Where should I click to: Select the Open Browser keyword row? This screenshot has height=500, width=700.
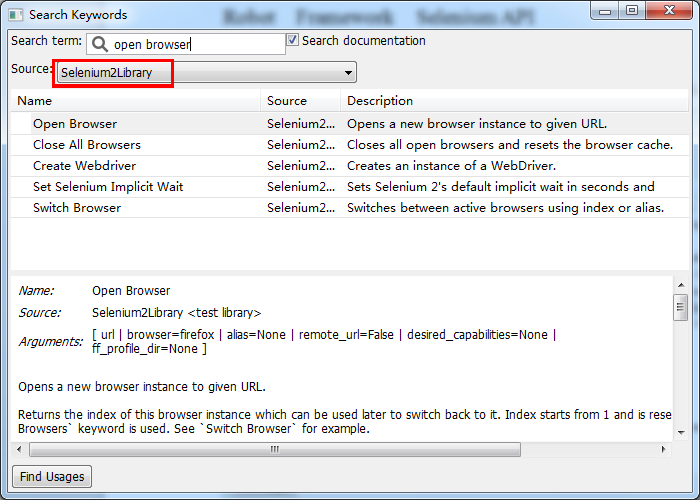pos(350,124)
